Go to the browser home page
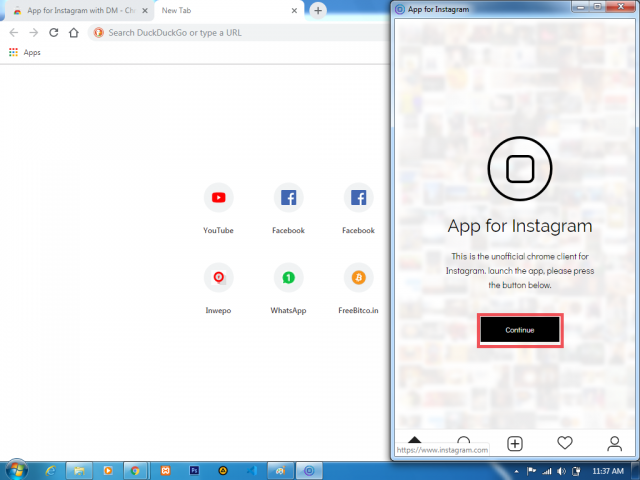Image resolution: width=640 pixels, height=480 pixels. 74,32
